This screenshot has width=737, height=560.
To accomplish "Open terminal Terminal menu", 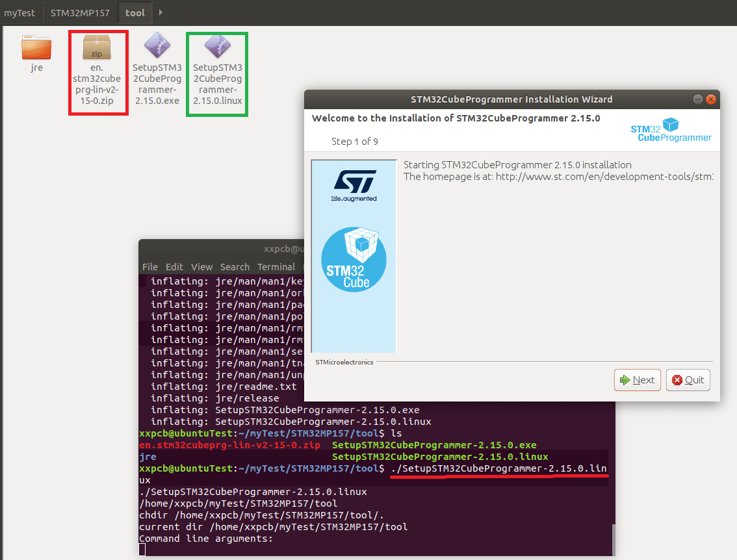I will (x=276, y=267).
